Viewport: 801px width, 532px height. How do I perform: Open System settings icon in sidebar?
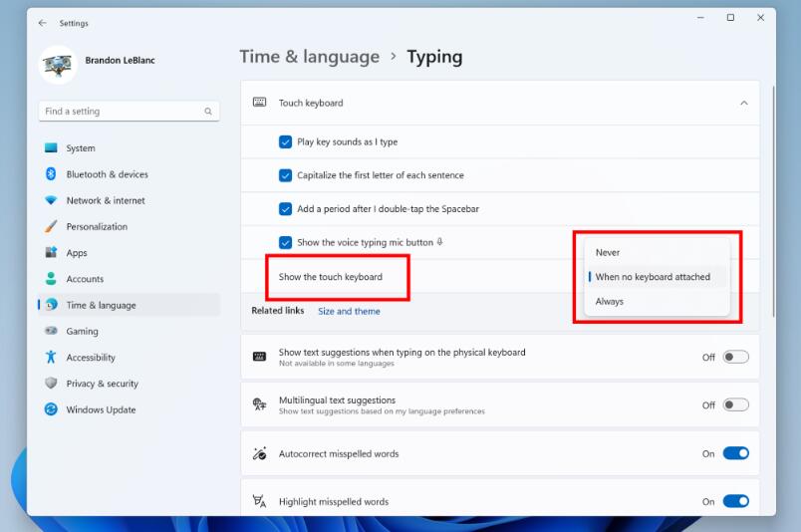[x=51, y=147]
